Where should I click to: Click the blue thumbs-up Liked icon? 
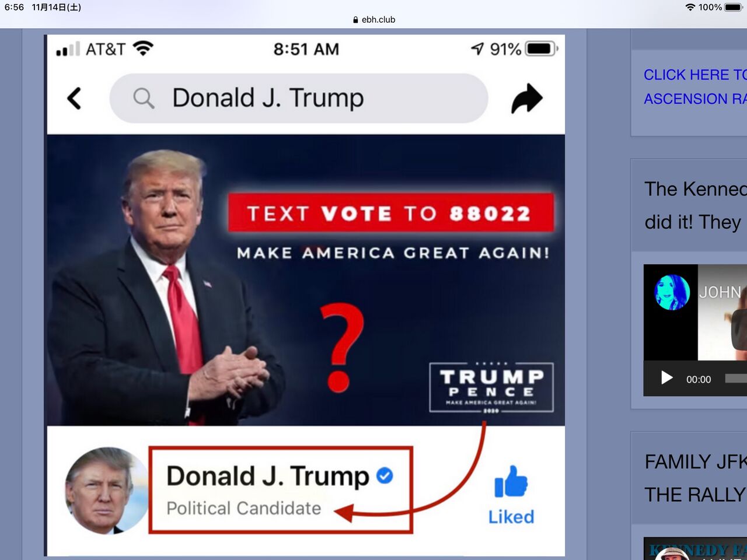pyautogui.click(x=511, y=482)
